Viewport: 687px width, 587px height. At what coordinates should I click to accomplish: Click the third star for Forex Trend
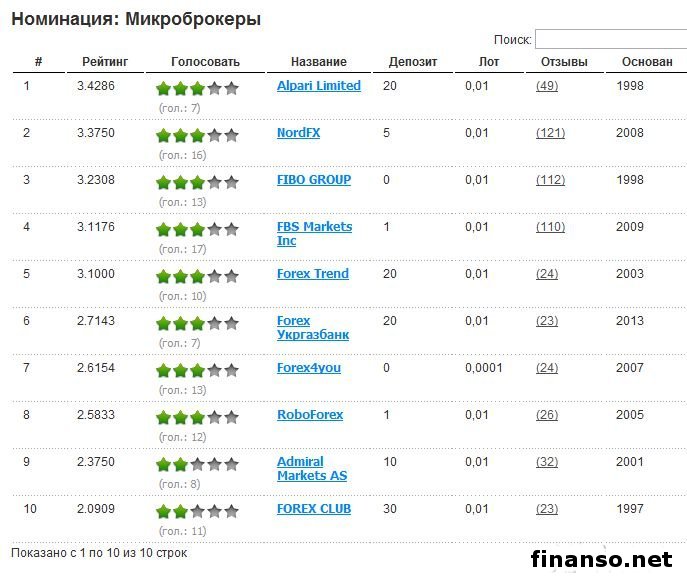tap(198, 276)
